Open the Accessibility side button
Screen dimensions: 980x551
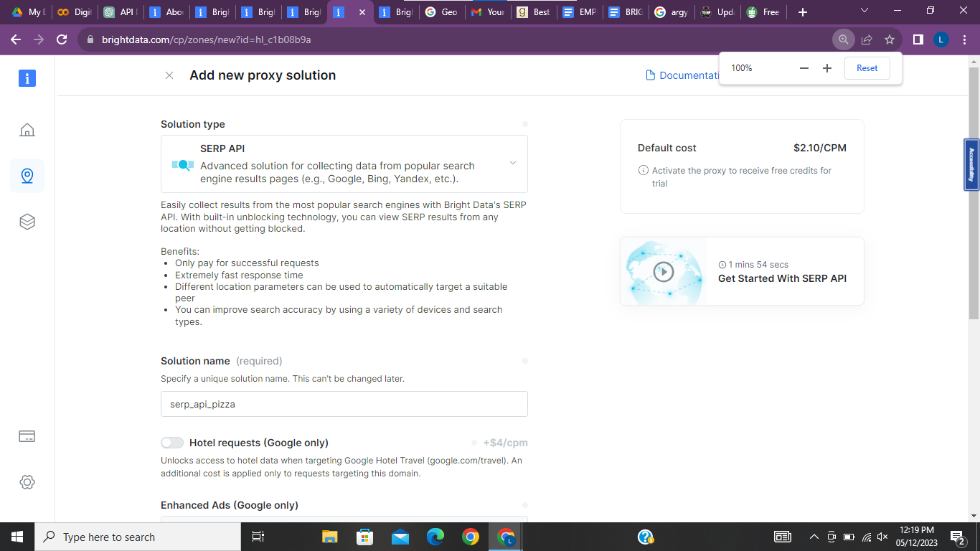[971, 164]
